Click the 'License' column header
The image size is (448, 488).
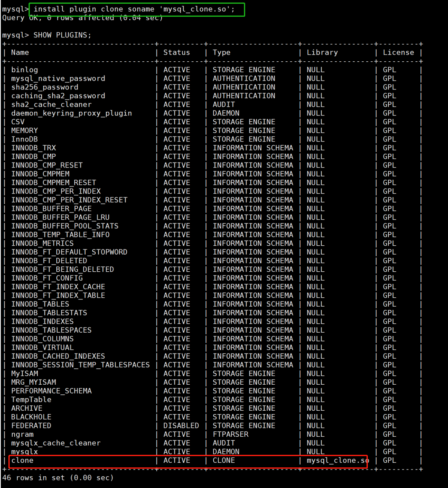[398, 52]
